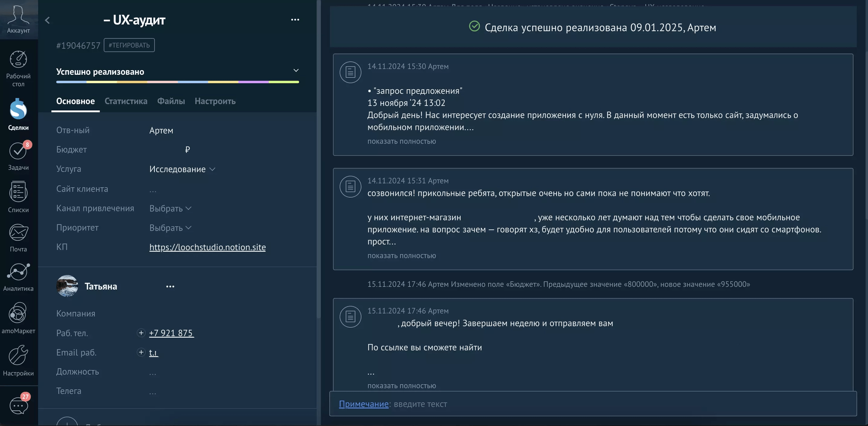Click the #ТЕГИРОВАТЬ tag button
Image resolution: width=868 pixels, height=426 pixels.
129,45
